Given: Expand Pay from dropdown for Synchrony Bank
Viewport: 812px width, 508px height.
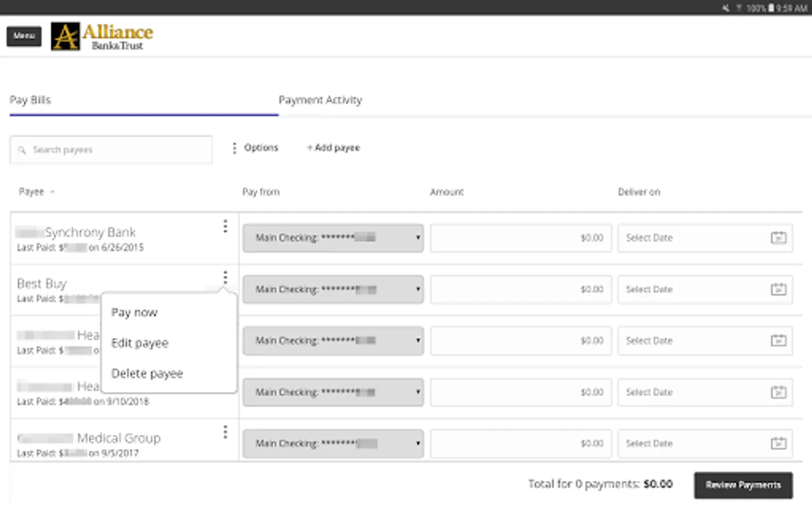Looking at the screenshot, I should (333, 238).
